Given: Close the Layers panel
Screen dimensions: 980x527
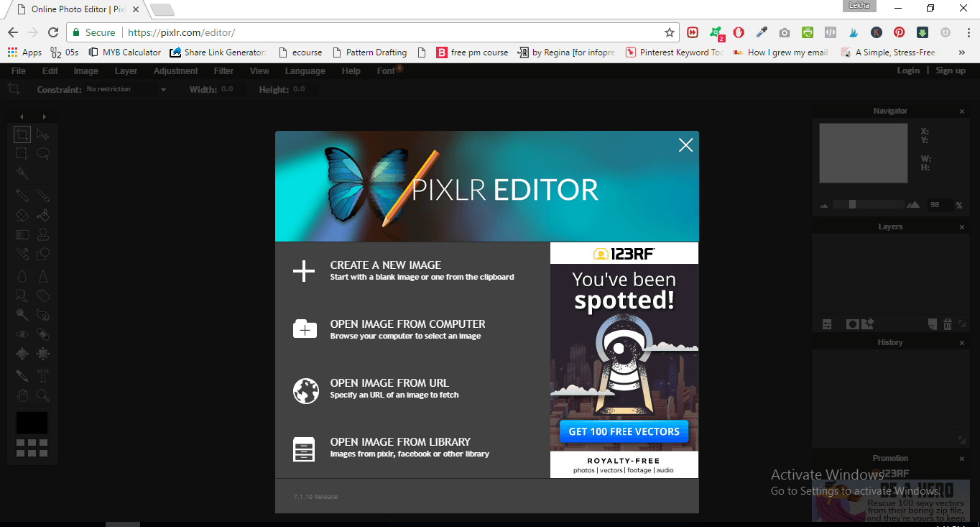Looking at the screenshot, I should click(962, 227).
